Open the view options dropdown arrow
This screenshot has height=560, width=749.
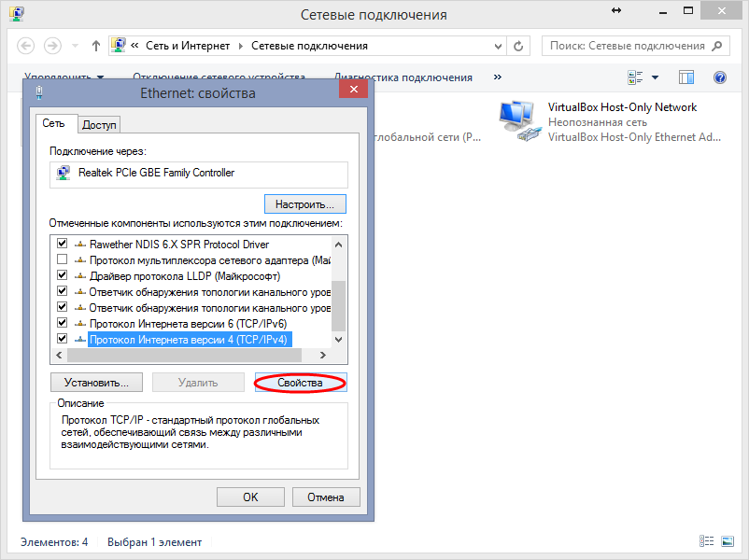pos(656,77)
